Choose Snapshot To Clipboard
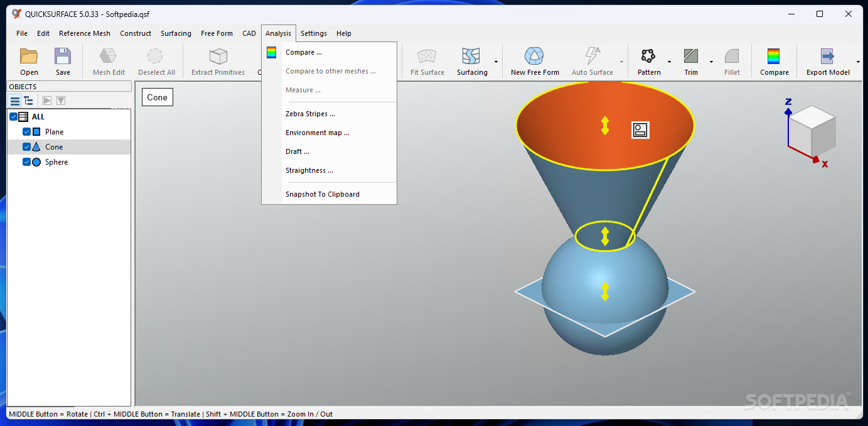868x426 pixels. coord(330,194)
